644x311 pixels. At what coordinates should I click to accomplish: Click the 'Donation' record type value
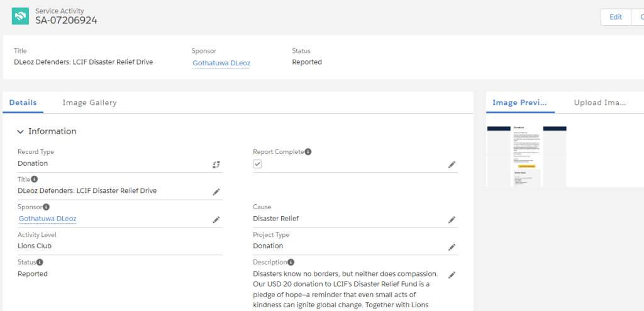tap(33, 163)
